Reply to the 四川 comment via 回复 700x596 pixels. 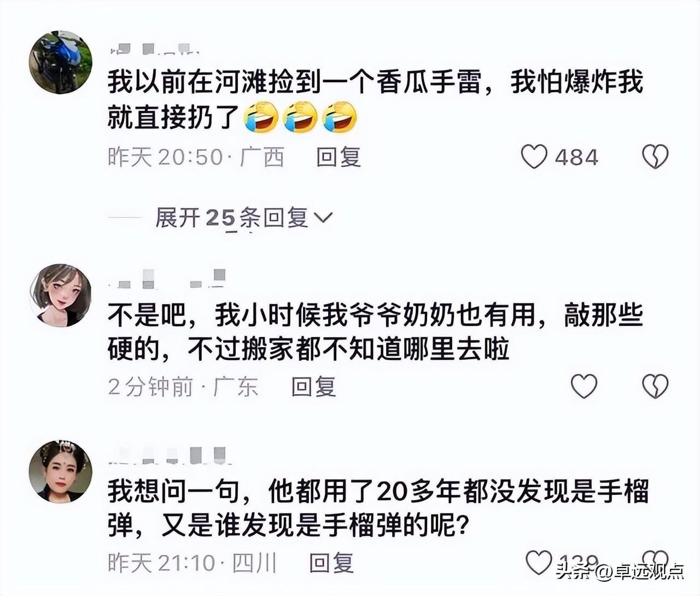tap(331, 562)
